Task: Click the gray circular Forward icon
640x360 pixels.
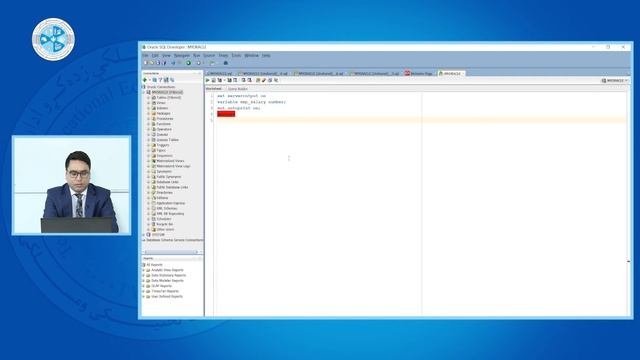Action: click(198, 63)
